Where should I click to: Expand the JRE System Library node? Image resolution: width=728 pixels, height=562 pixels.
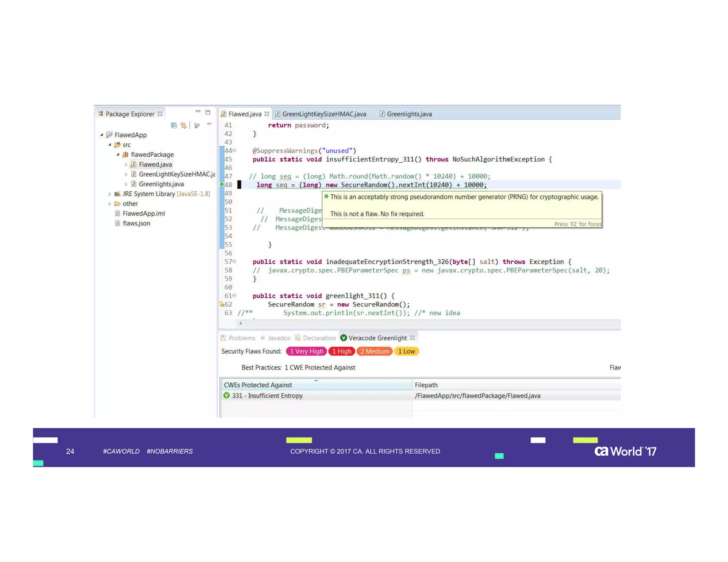(x=109, y=194)
